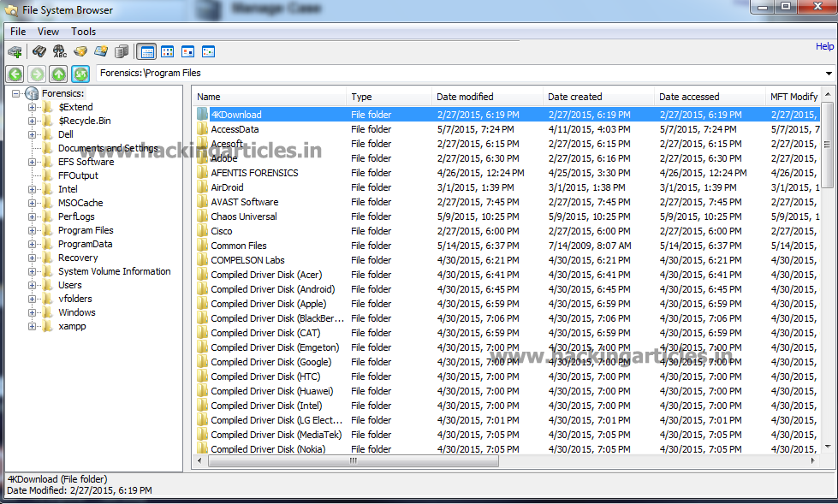Sort by the Name column header
838x504 pixels.
270,97
